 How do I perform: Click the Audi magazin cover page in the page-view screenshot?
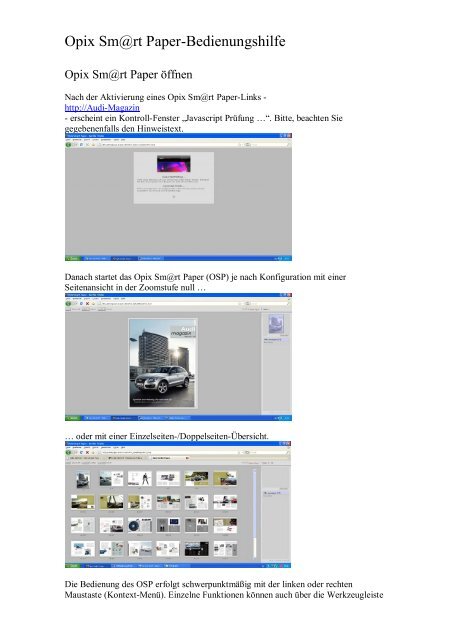(163, 363)
